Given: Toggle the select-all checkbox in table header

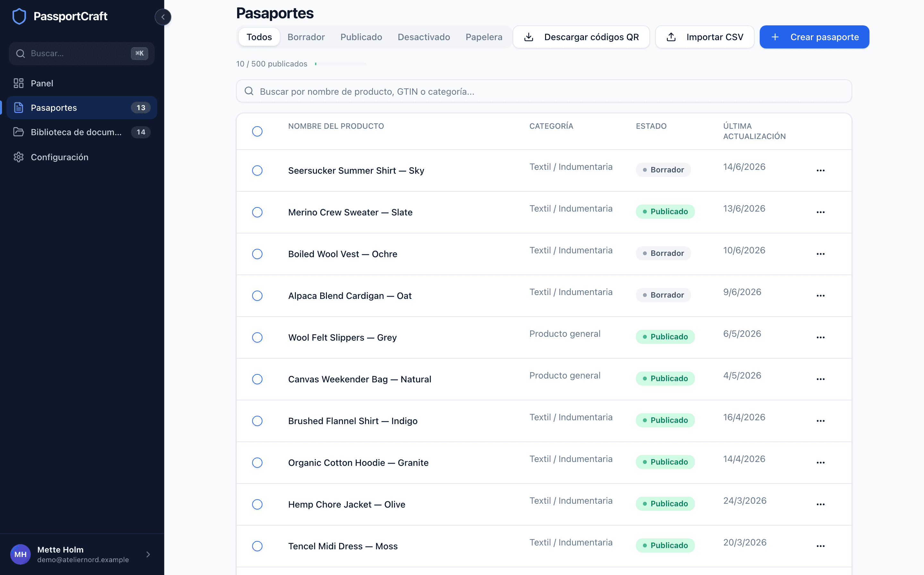Looking at the screenshot, I should [x=257, y=131].
